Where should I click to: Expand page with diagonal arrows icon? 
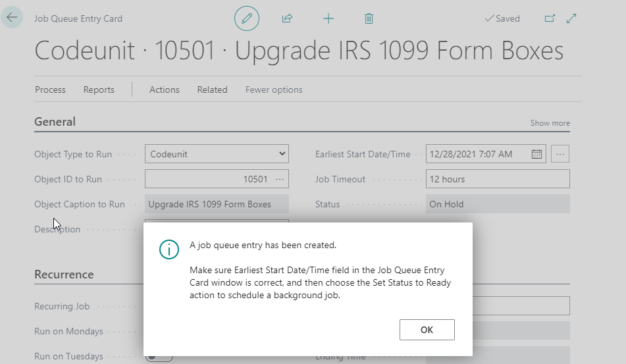pos(571,18)
